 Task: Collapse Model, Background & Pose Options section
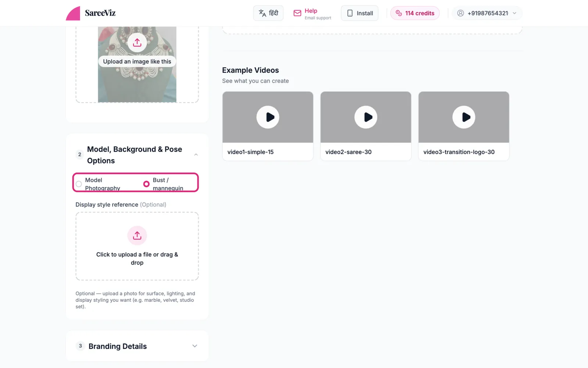click(x=196, y=155)
